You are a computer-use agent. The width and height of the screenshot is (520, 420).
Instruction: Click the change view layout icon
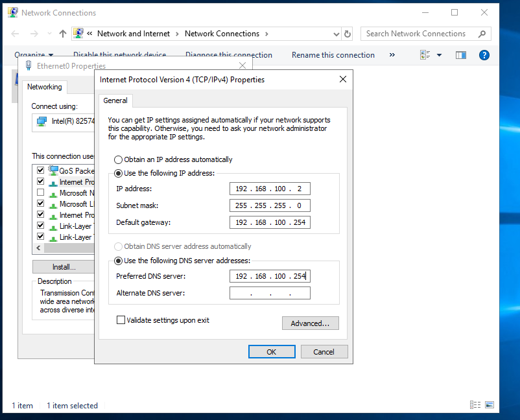tap(425, 55)
